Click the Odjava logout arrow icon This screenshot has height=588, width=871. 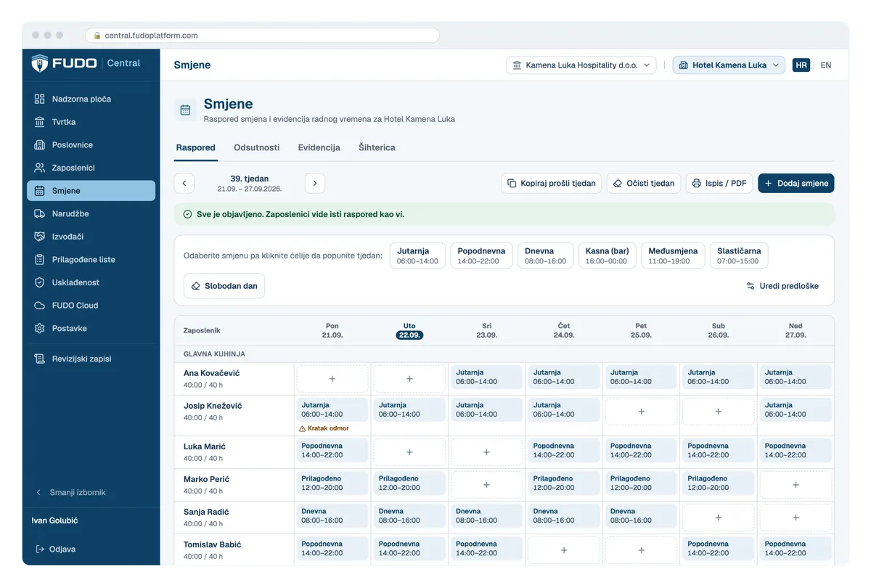tap(40, 549)
